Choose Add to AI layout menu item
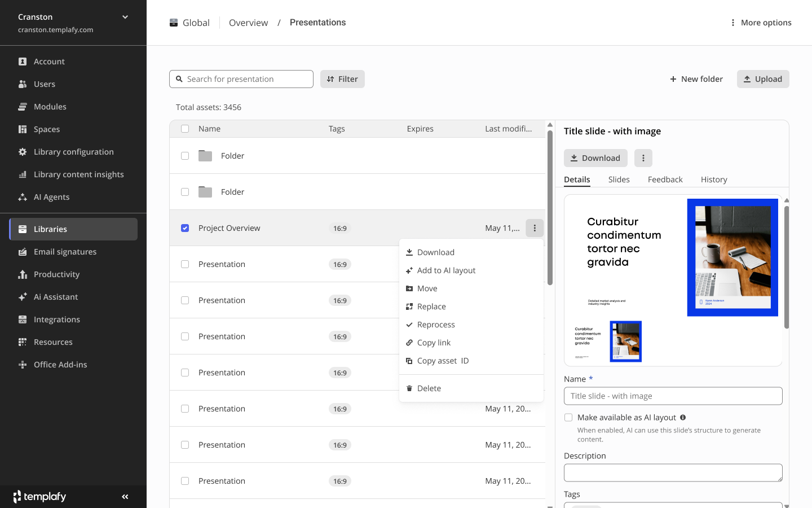This screenshot has width=812, height=508. click(471, 270)
